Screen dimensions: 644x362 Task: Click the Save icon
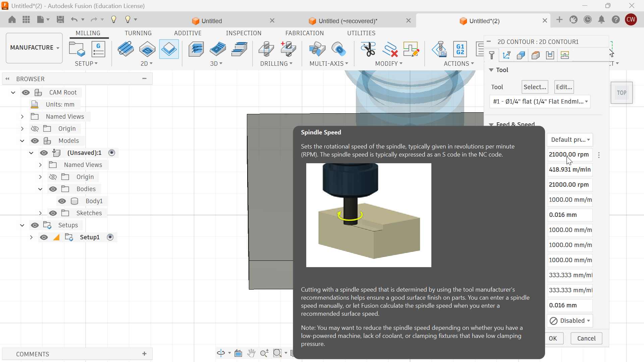60,19
